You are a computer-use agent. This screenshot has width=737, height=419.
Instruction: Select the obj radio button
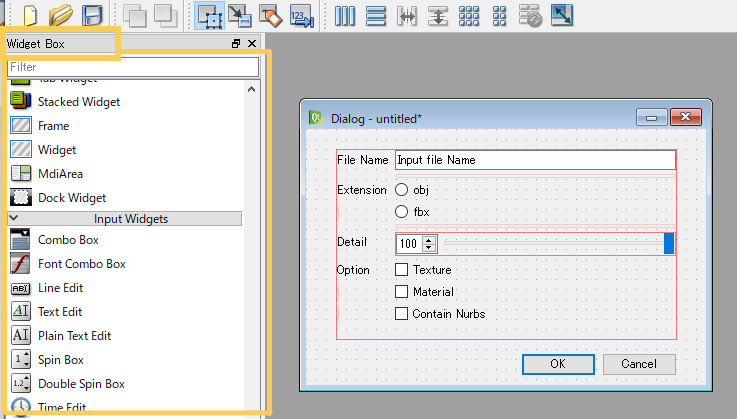click(401, 190)
